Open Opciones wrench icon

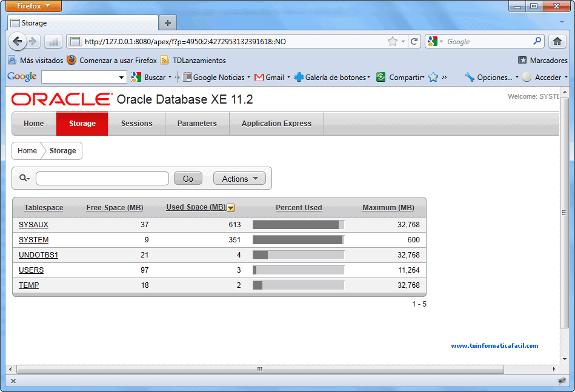pos(470,77)
